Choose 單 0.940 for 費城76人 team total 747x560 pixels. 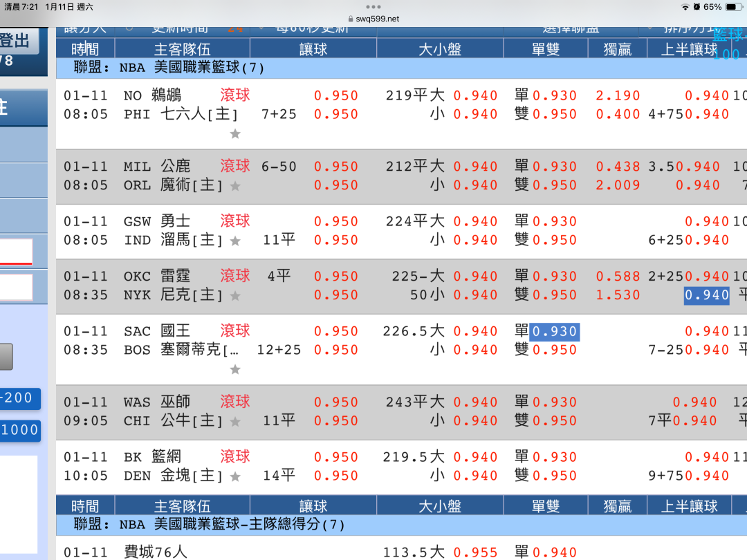click(x=555, y=552)
